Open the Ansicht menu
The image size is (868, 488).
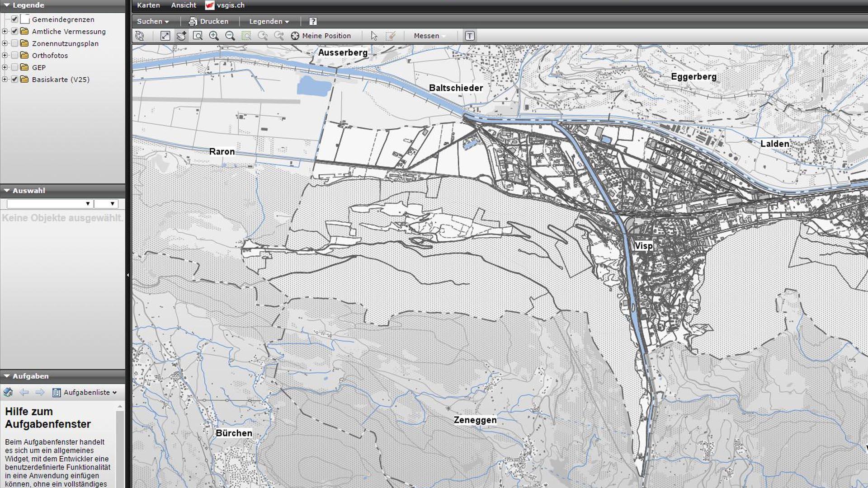pyautogui.click(x=183, y=5)
